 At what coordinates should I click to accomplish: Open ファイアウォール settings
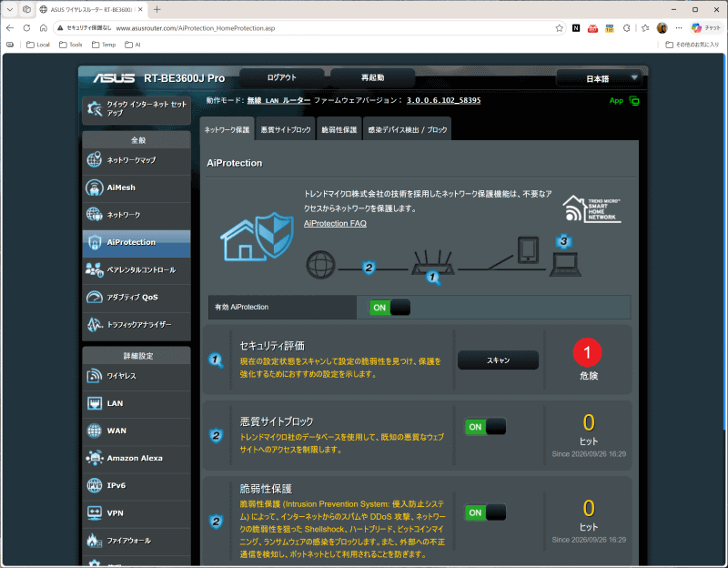pos(136,541)
